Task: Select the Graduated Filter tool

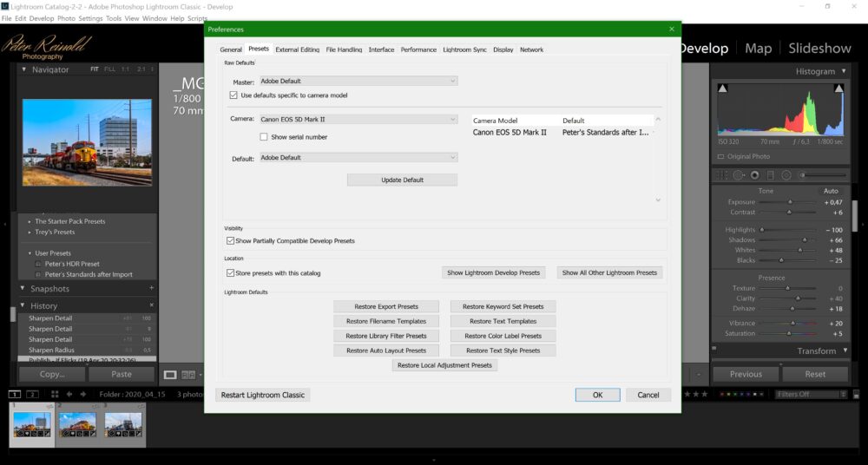Action: (x=770, y=174)
